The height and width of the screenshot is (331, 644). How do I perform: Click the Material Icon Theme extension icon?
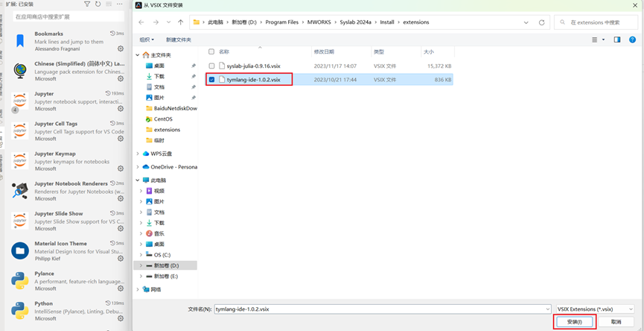point(19,250)
